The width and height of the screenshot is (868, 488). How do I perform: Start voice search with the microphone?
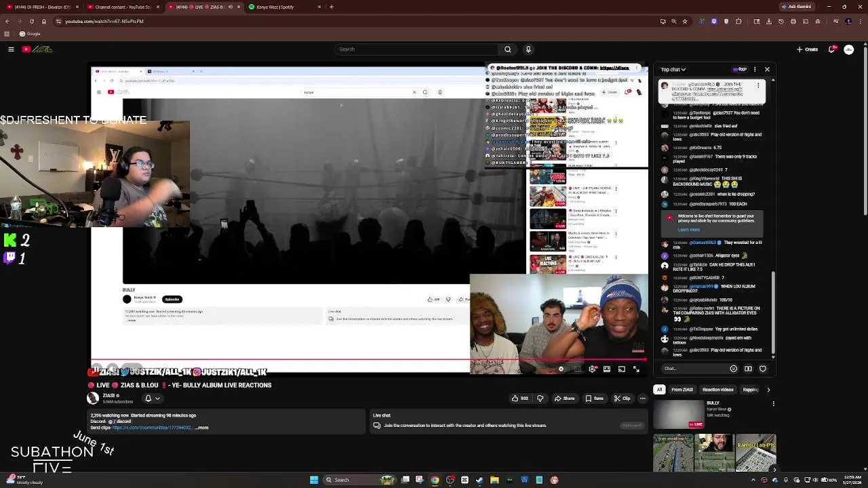tap(528, 49)
